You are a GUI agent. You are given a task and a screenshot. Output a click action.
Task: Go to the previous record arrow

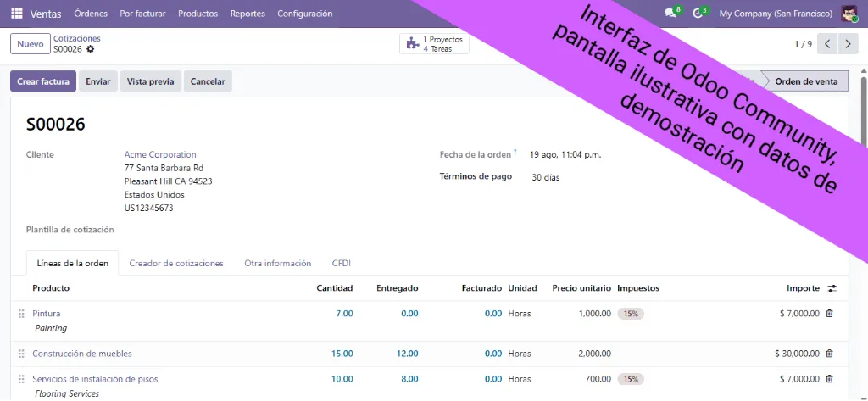point(827,44)
